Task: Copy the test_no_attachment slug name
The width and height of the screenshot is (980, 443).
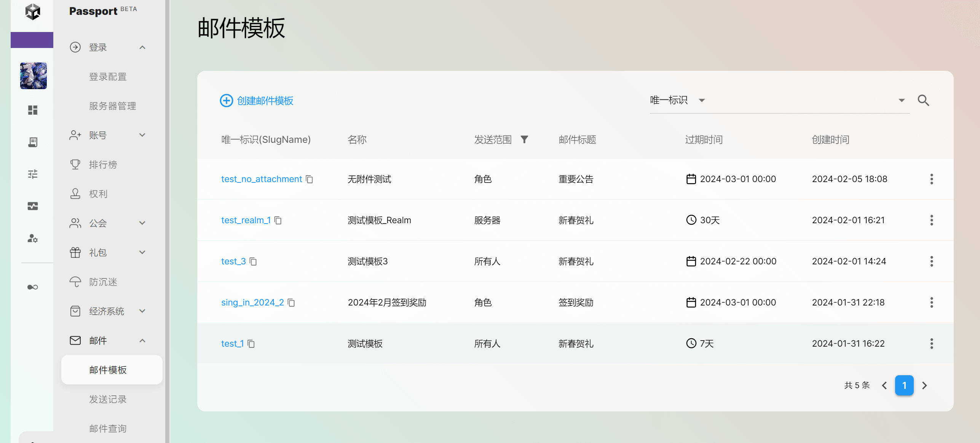Action: coord(310,179)
